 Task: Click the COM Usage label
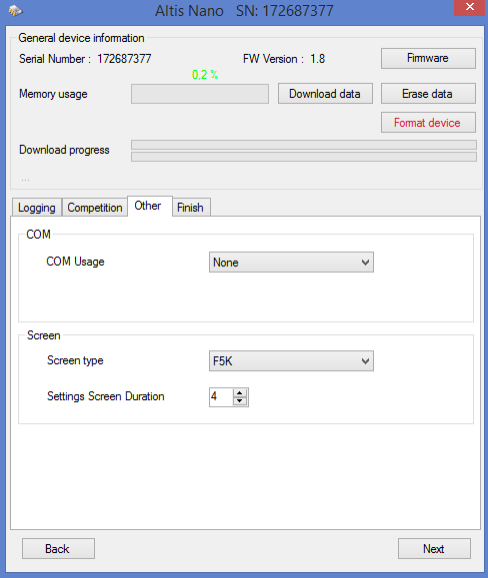[x=75, y=262]
